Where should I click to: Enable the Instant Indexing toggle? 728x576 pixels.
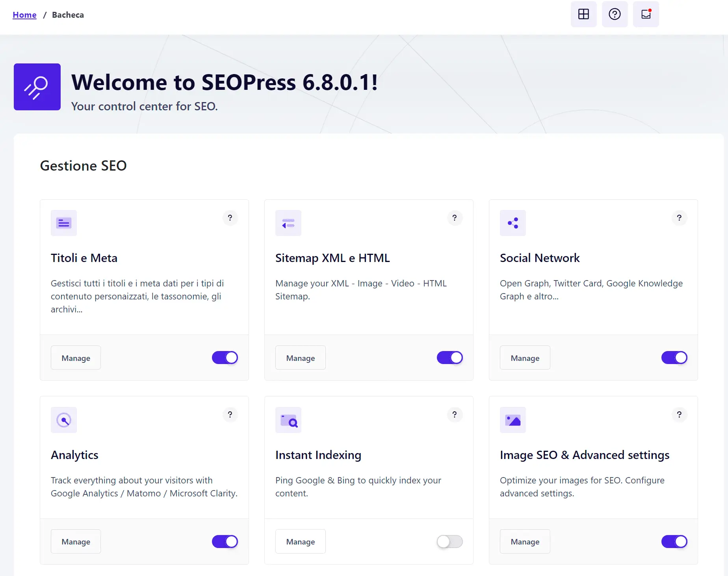tap(449, 542)
